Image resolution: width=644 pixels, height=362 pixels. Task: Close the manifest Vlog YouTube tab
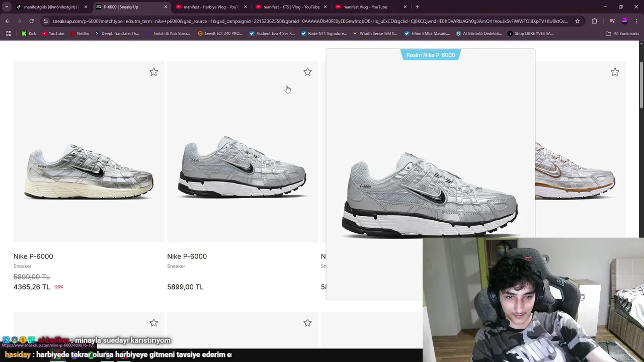405,7
